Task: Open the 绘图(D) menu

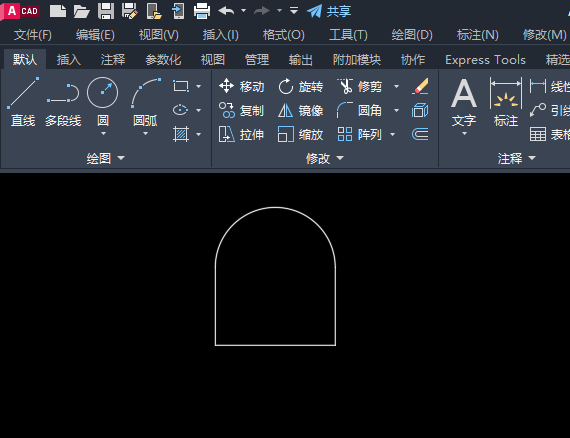Action: (412, 35)
